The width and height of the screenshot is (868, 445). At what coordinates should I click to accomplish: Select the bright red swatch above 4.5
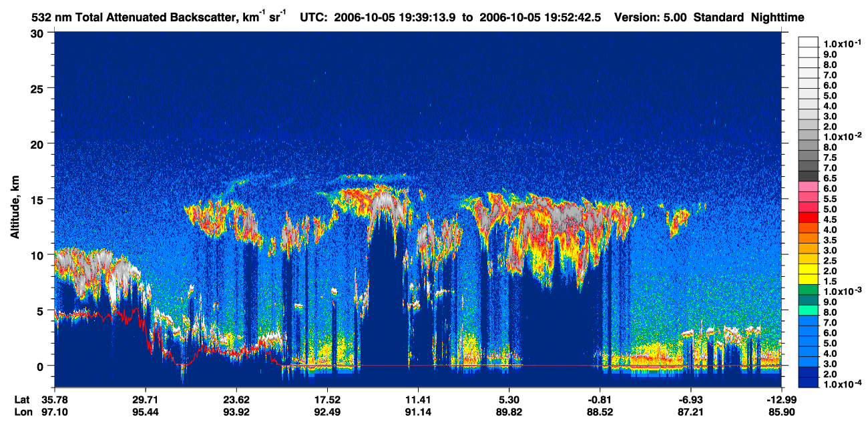coord(808,217)
